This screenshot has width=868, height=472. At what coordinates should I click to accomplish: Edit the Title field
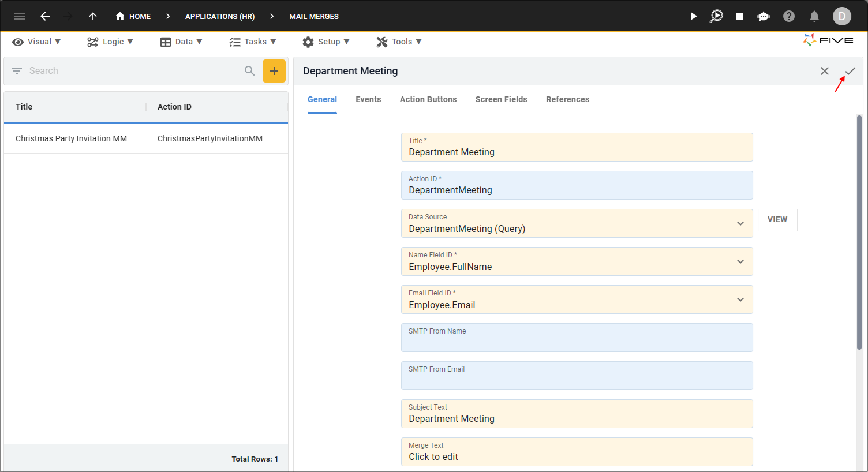577,147
